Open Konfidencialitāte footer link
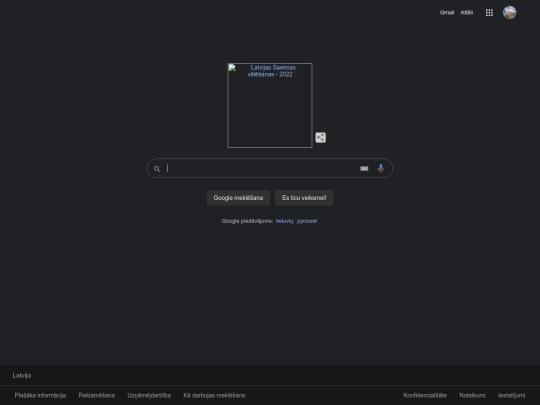Image resolution: width=540 pixels, height=405 pixels. [425, 395]
